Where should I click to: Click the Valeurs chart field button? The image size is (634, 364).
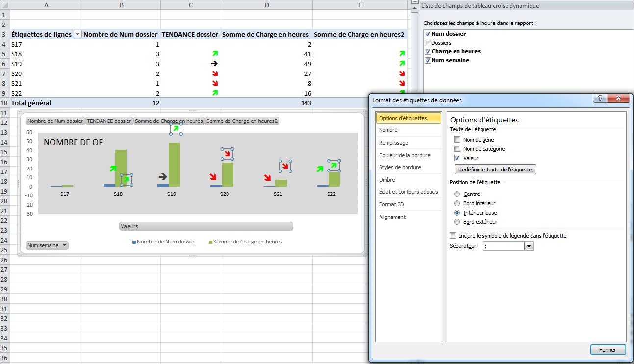[x=206, y=226]
